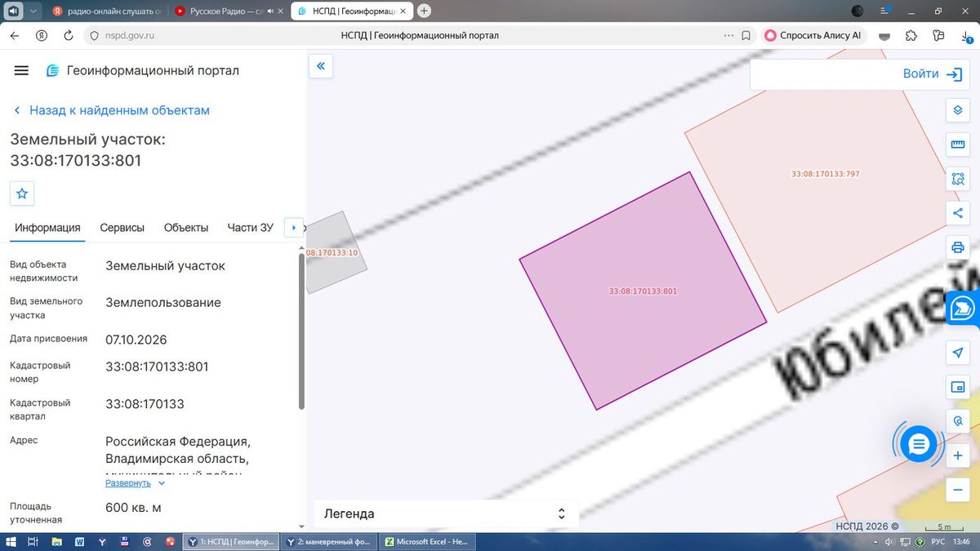Print the map
The height and width of the screenshot is (551, 980).
(958, 247)
